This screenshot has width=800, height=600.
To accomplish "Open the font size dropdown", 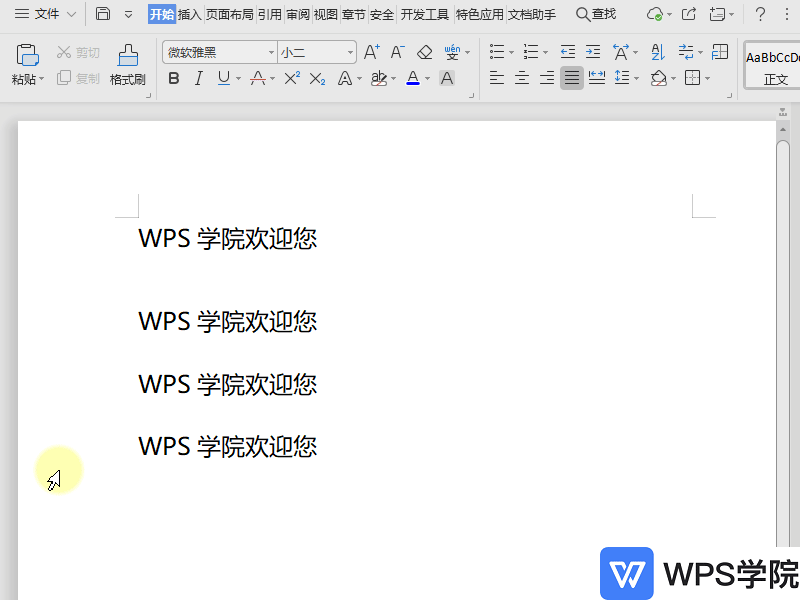I will 350,53.
